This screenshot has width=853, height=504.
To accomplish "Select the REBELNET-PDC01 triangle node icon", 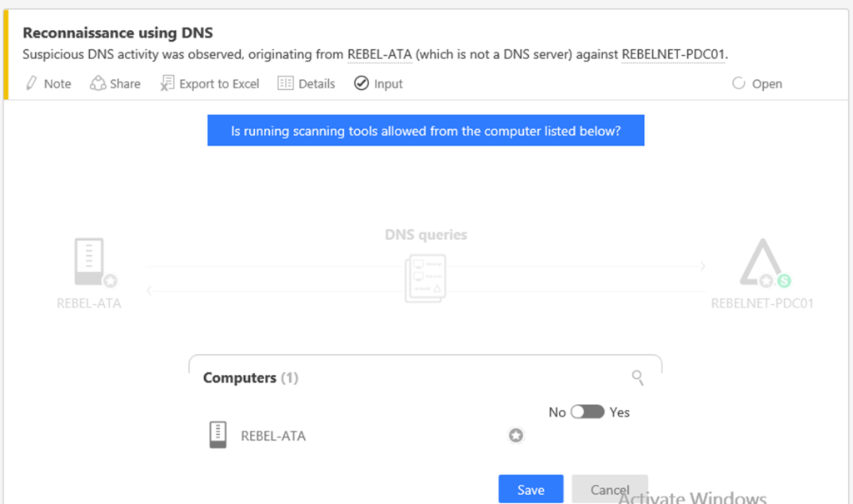I will 761,267.
